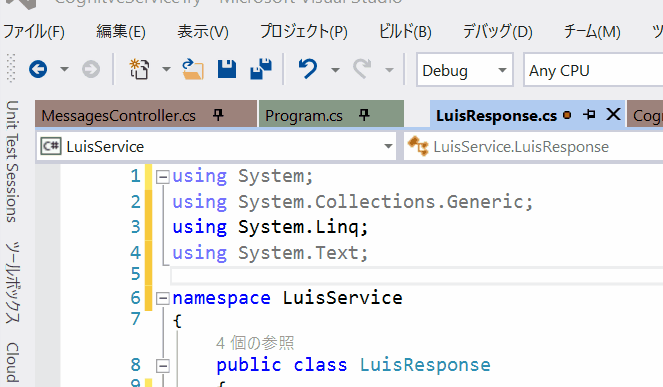
Task: Click the LuisResponse class name
Action: point(425,365)
